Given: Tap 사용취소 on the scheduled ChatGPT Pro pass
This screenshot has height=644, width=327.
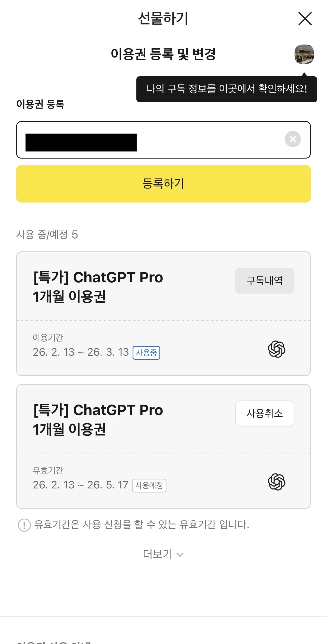Looking at the screenshot, I should (x=264, y=413).
